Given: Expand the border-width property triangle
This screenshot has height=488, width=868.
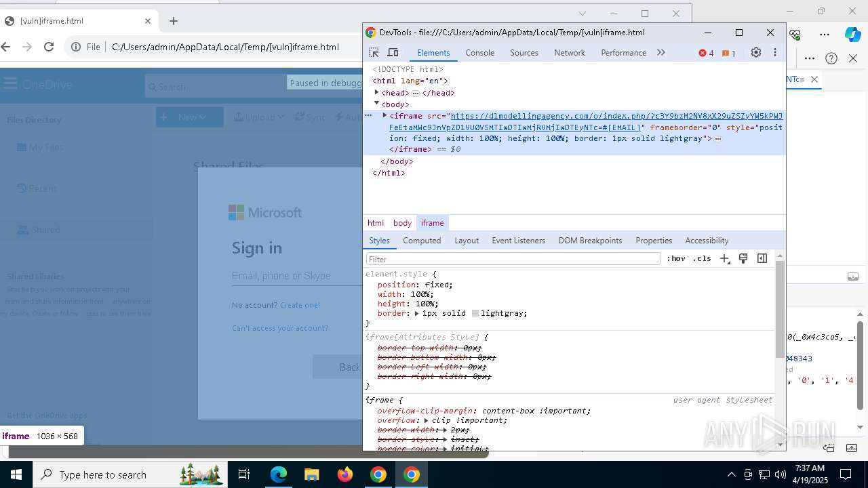Looking at the screenshot, I should pos(446,430).
